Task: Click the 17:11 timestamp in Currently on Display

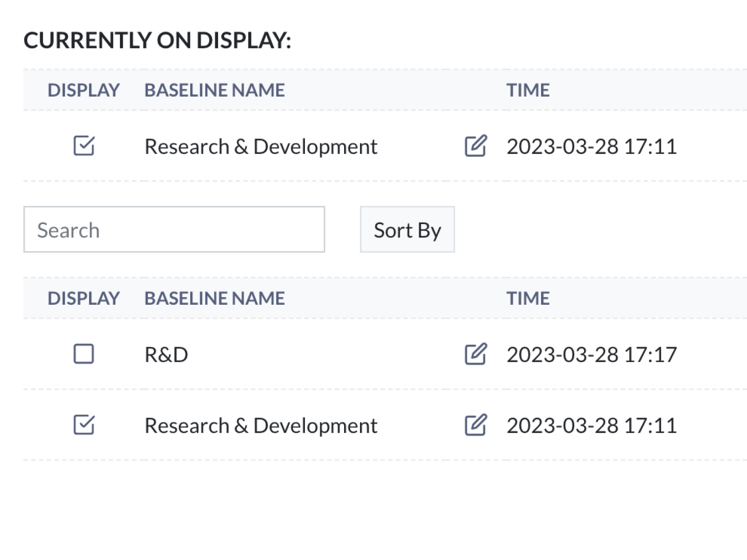Action: point(592,147)
